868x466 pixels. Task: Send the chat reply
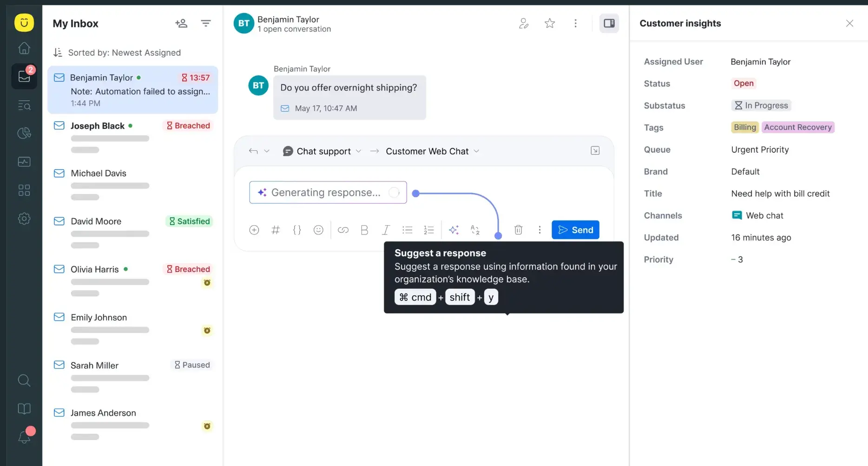575,230
